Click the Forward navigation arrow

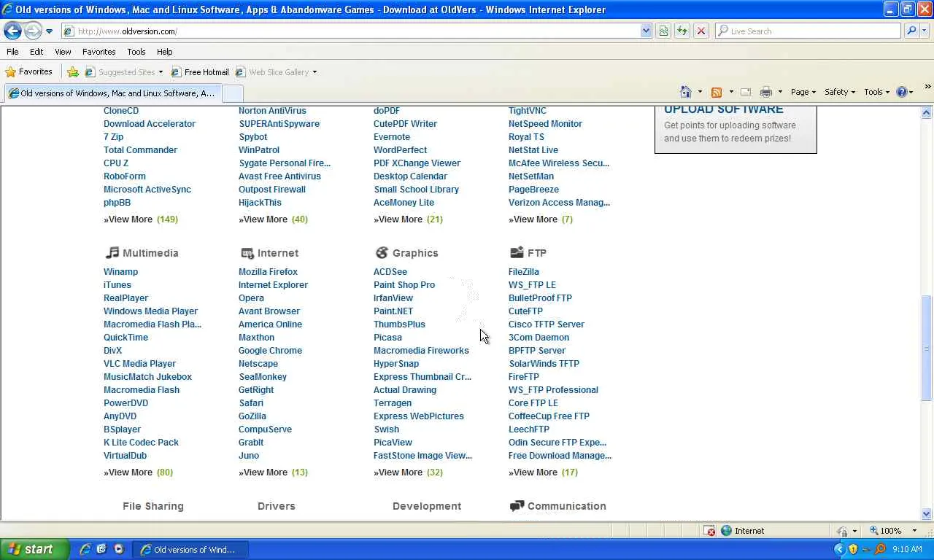pyautogui.click(x=33, y=31)
